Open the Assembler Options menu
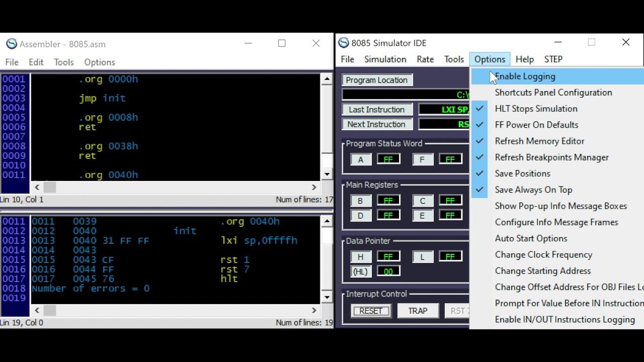644x362 pixels. click(99, 62)
